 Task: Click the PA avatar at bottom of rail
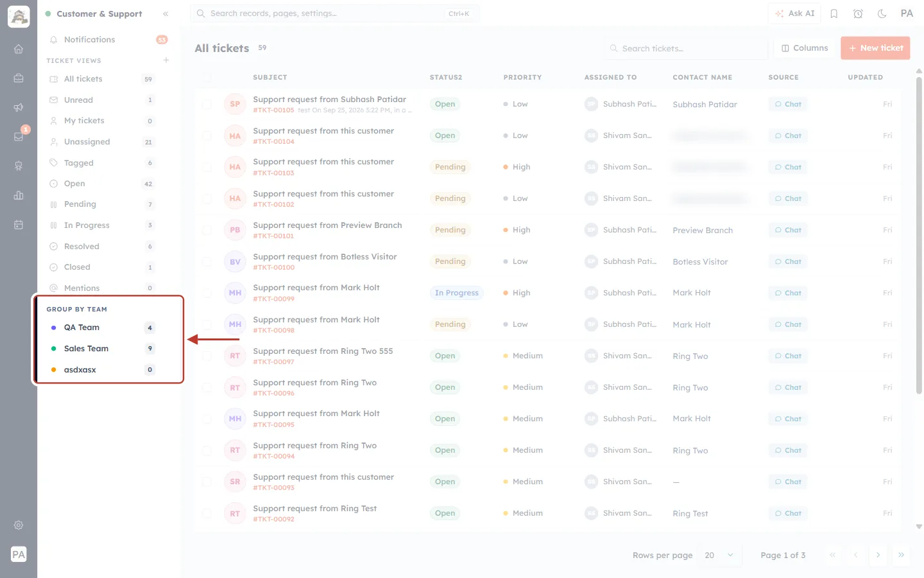[x=19, y=554]
